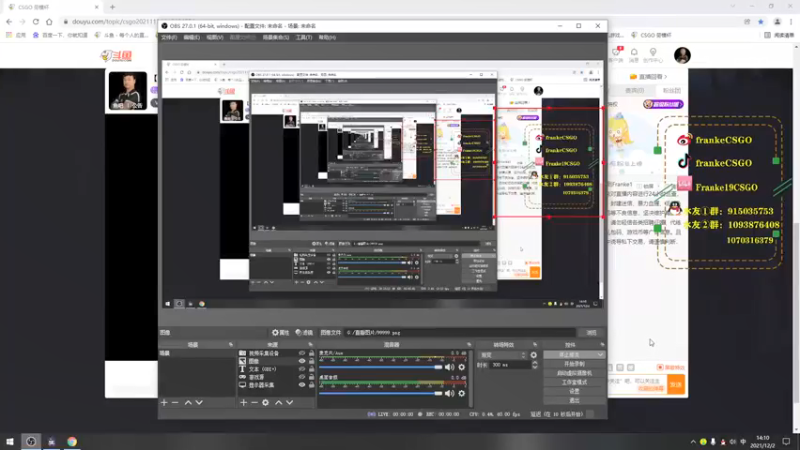
Task: Click Exit button in OBS controls
Action: 574,401
